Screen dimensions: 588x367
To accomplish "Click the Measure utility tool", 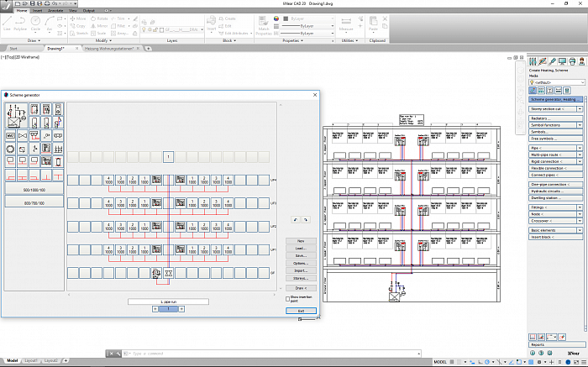I will click(346, 24).
